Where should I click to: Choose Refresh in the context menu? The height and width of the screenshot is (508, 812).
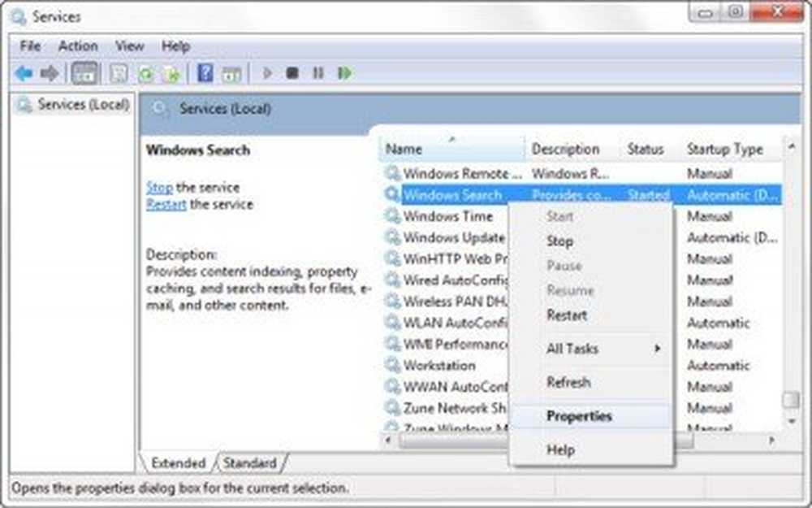pos(591,383)
